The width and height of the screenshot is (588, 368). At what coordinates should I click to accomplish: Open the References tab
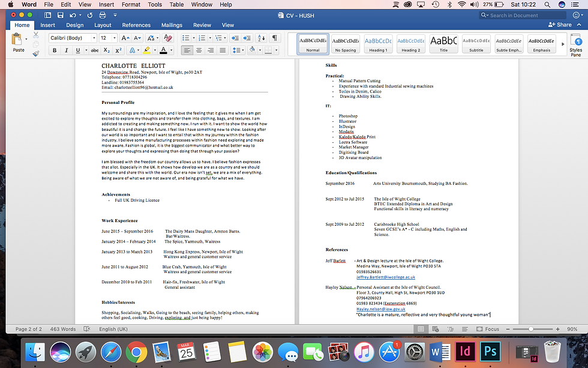[136, 25]
